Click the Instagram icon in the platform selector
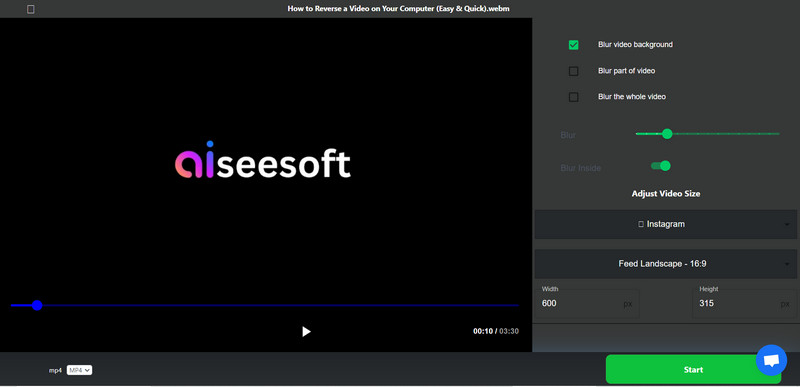Viewport: 800px width, 387px height. pyautogui.click(x=641, y=224)
